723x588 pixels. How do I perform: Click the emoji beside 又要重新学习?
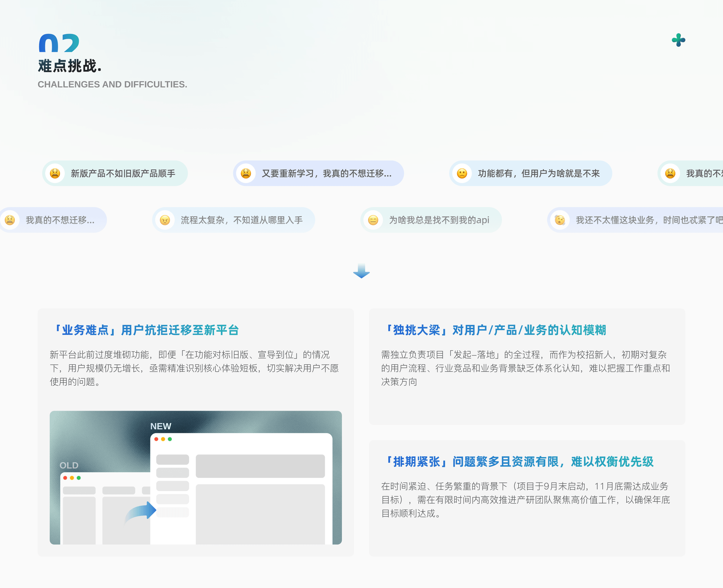(246, 174)
